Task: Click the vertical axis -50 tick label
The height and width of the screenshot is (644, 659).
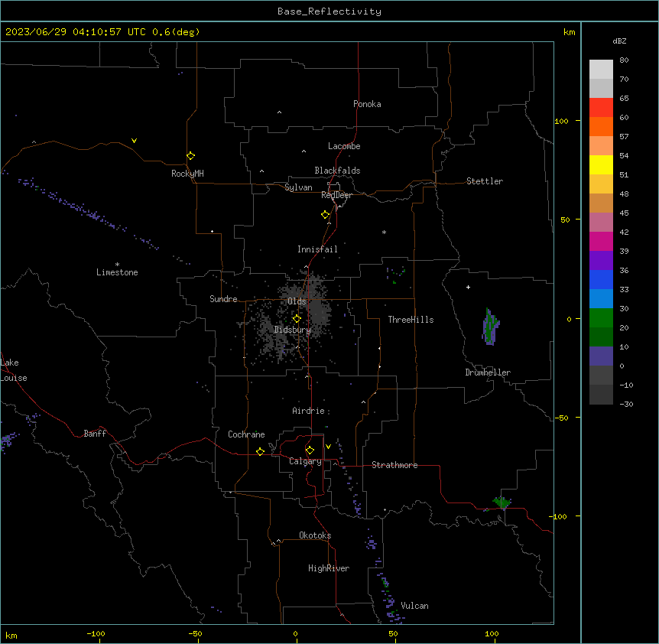Action: (x=560, y=418)
